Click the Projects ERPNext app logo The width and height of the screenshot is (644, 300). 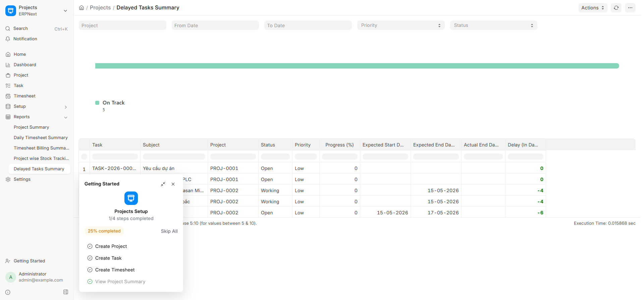point(11,11)
